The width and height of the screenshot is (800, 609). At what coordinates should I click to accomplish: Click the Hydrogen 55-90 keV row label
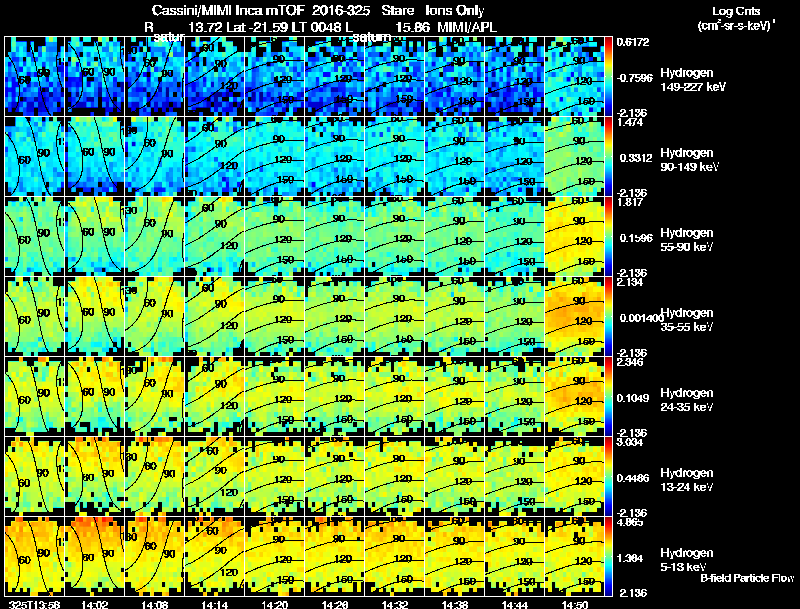[x=687, y=240]
